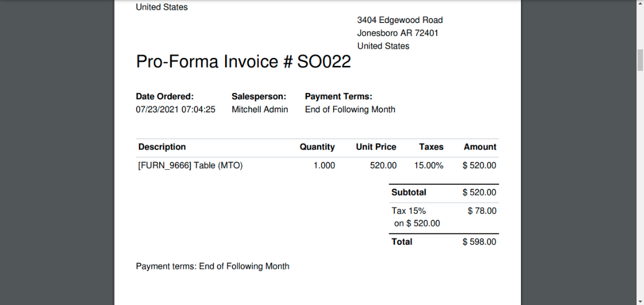Click the 15.00% tax value in the row
This screenshot has height=305, width=644.
point(429,166)
